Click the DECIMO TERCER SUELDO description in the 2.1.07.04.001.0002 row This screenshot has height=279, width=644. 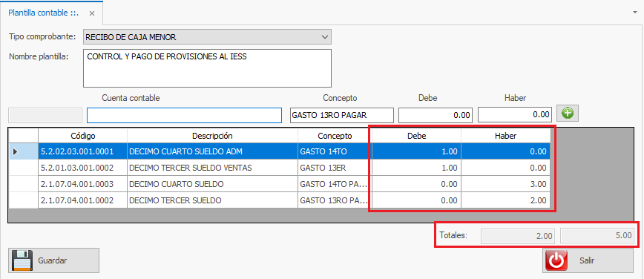click(212, 200)
